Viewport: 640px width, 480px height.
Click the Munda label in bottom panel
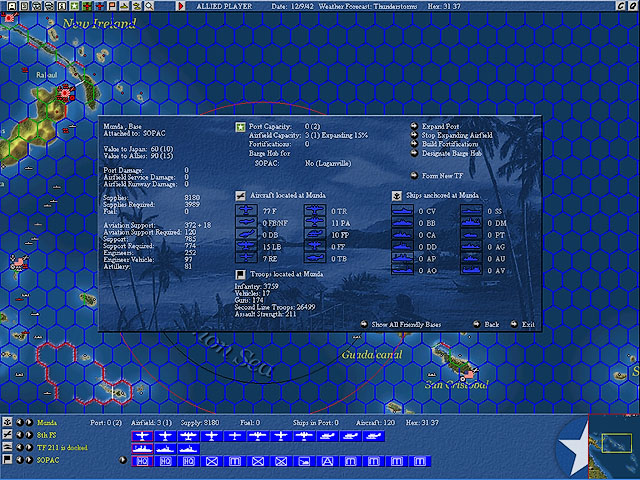coord(47,422)
